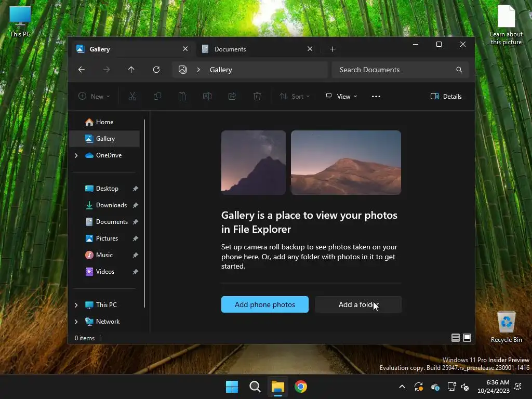
Task: Click the Rename toolbar icon
Action: [x=207, y=96]
